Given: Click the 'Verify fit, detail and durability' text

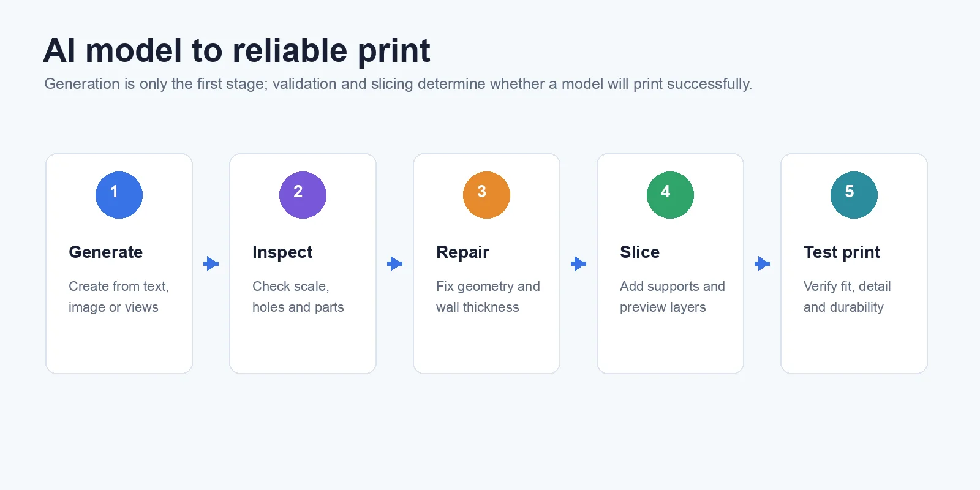Looking at the screenshot, I should (x=847, y=296).
